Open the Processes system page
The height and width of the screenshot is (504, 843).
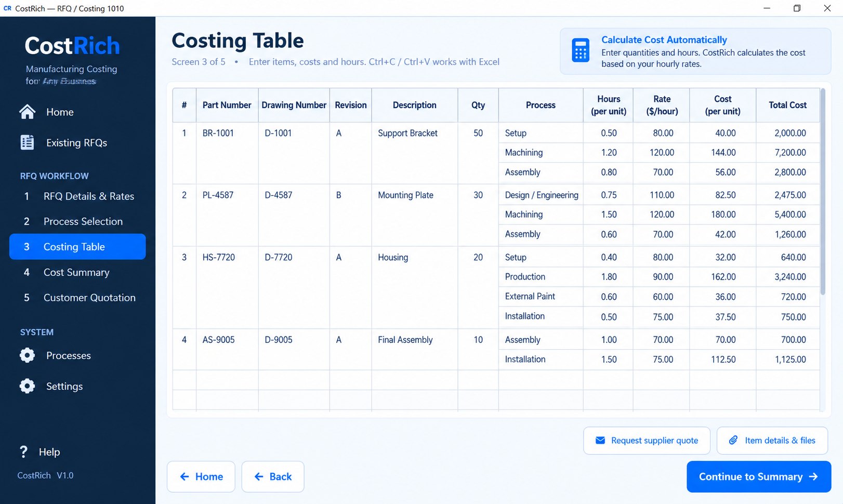click(68, 355)
